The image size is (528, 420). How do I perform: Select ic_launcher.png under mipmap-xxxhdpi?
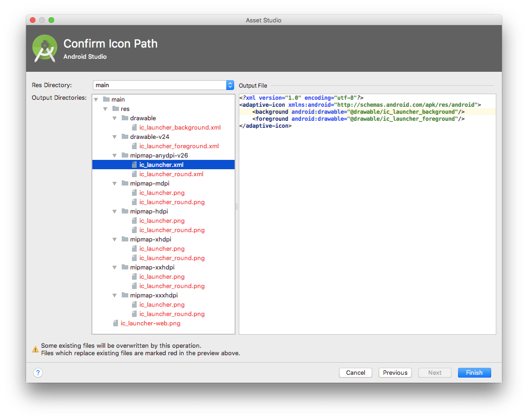pos(161,304)
